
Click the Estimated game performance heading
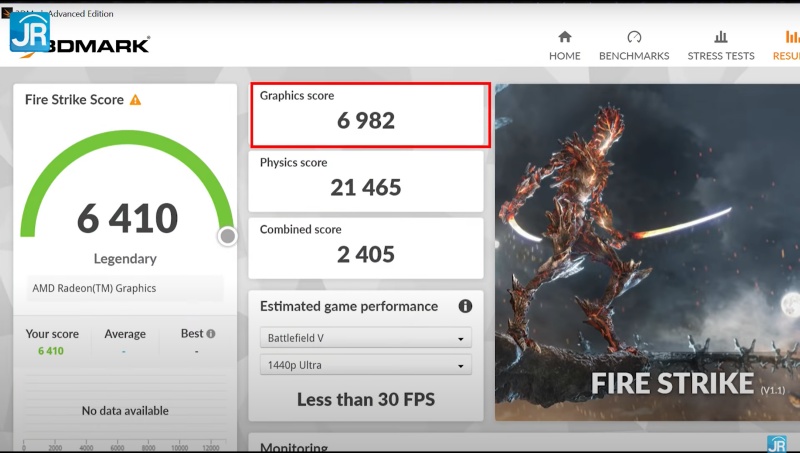coord(349,306)
